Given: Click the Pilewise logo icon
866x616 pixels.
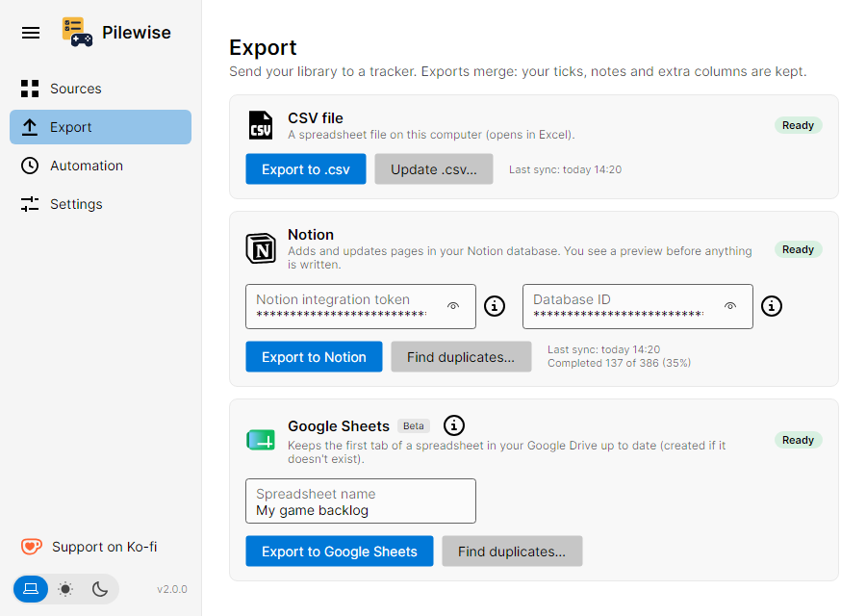Looking at the screenshot, I should coord(77,32).
